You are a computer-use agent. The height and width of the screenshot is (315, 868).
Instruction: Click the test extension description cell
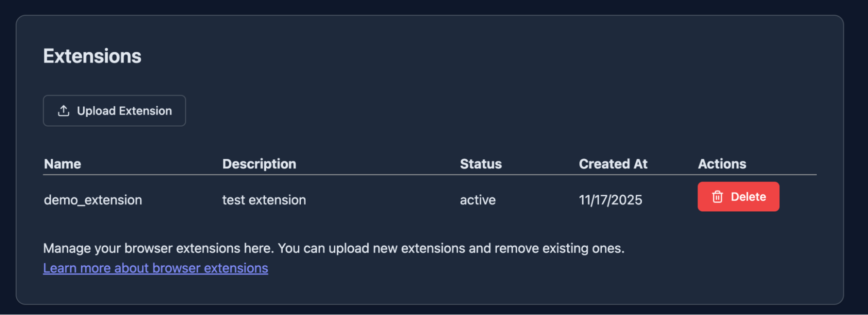[x=264, y=200]
